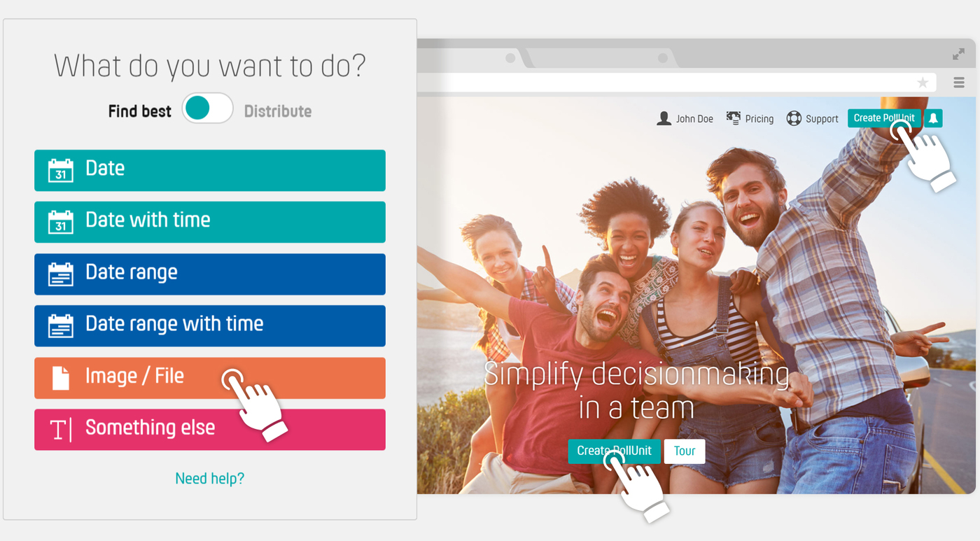
Task: Click the text cursor icon on Something else
Action: [x=60, y=430]
